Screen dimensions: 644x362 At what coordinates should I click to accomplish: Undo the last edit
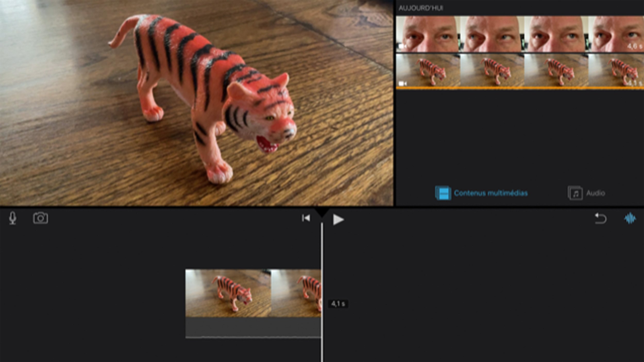[x=601, y=219]
